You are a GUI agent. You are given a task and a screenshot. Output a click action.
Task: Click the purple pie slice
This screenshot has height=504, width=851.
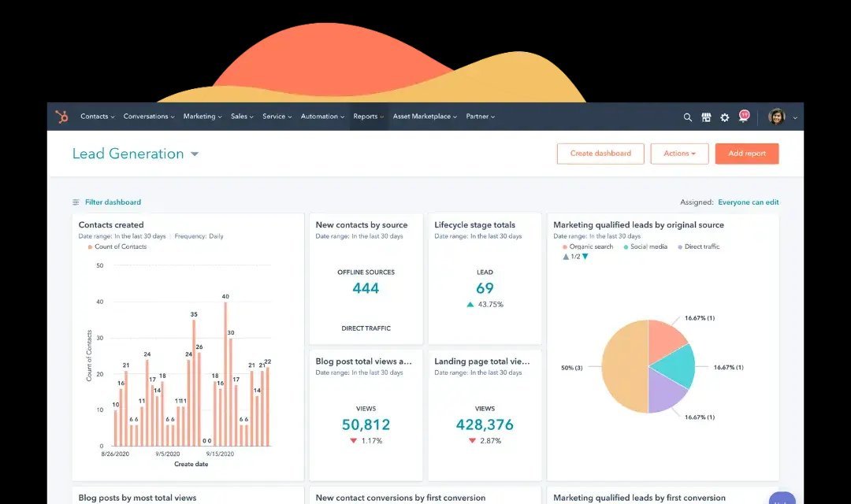click(x=665, y=391)
